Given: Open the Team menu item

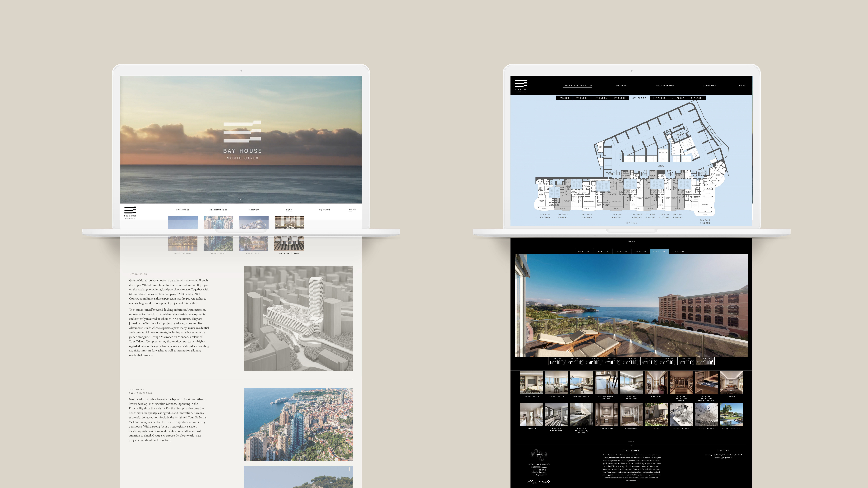Looking at the screenshot, I should pos(289,210).
